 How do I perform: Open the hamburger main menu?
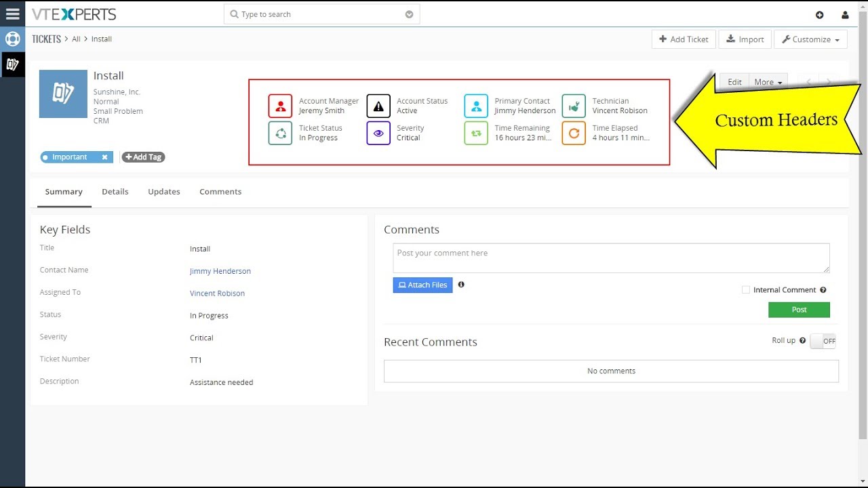12,14
